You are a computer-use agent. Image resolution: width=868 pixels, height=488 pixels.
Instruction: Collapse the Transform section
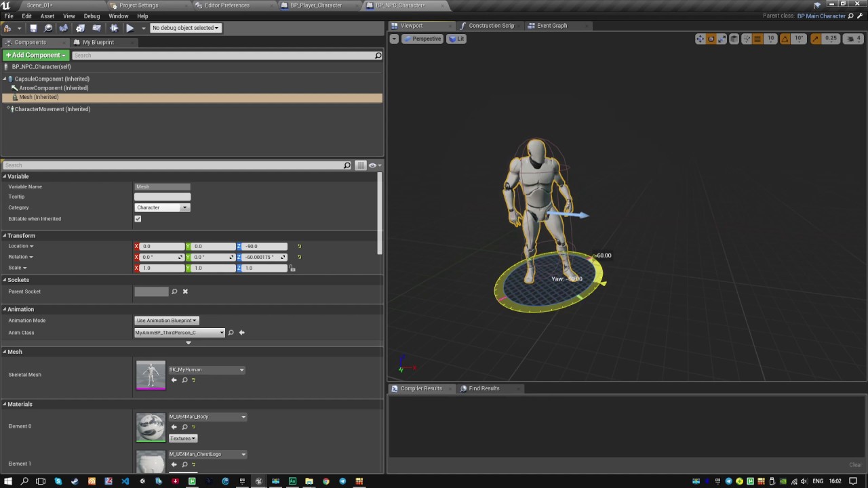4,236
